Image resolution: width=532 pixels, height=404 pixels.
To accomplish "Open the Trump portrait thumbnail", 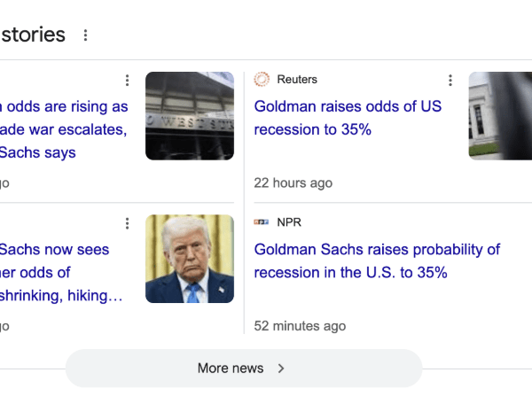I will [x=190, y=259].
